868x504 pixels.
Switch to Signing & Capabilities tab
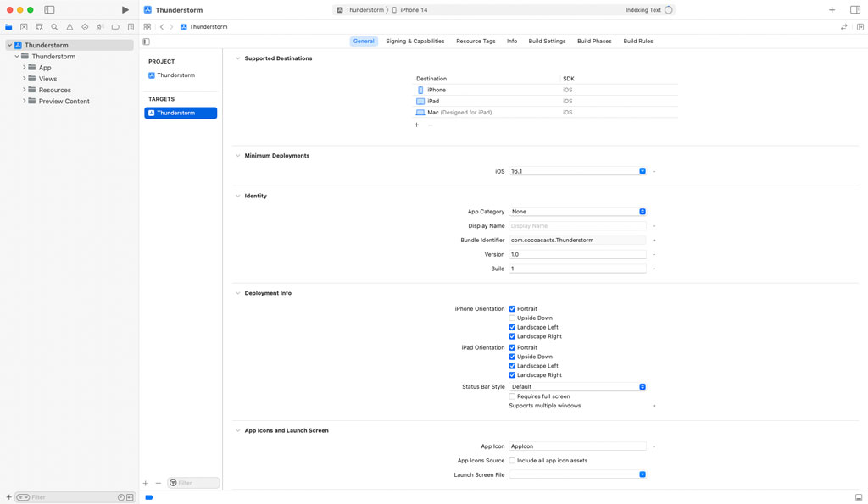pyautogui.click(x=415, y=41)
